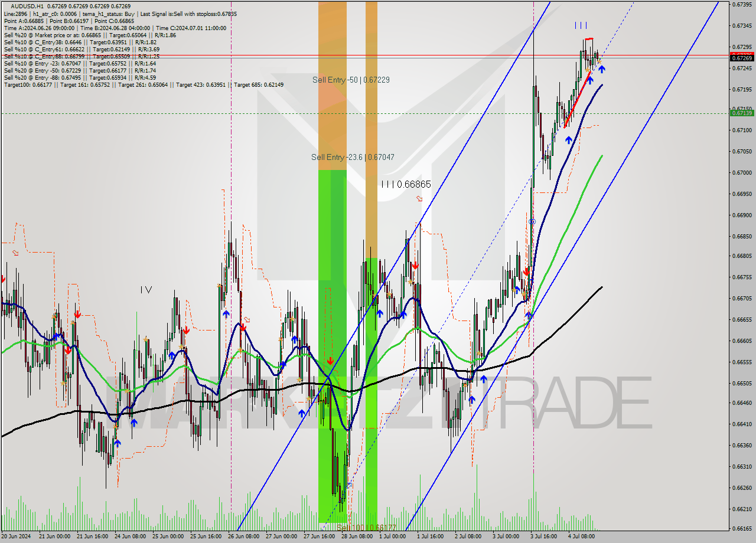
Task: Select the 'Sell %10 @ Entry -23' line
Action: (80, 63)
